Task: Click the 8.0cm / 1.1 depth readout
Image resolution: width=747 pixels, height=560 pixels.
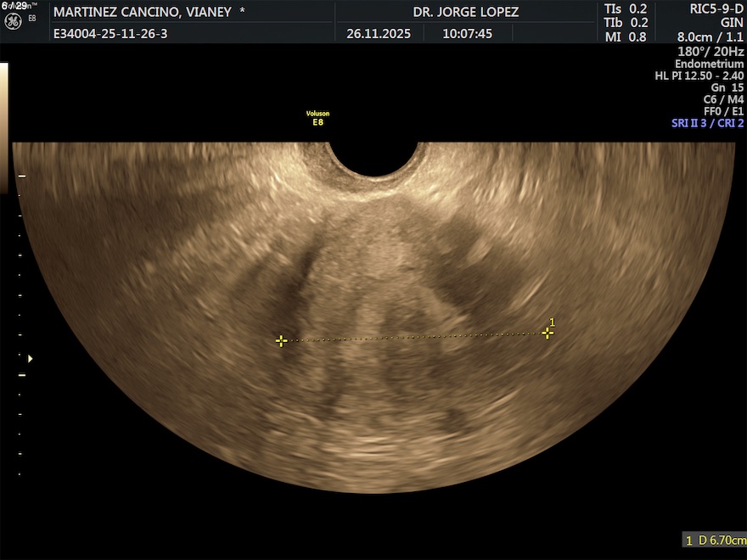Action: (710, 37)
